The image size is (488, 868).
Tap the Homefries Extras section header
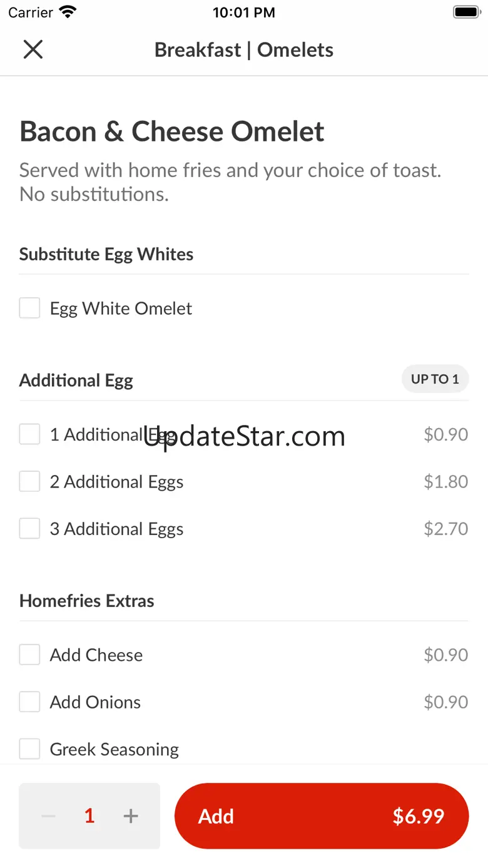(87, 601)
